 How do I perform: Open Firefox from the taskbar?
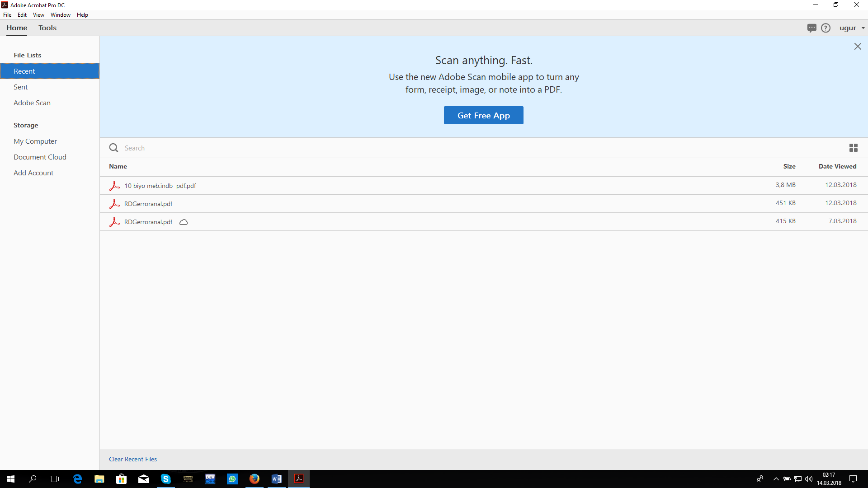255,479
